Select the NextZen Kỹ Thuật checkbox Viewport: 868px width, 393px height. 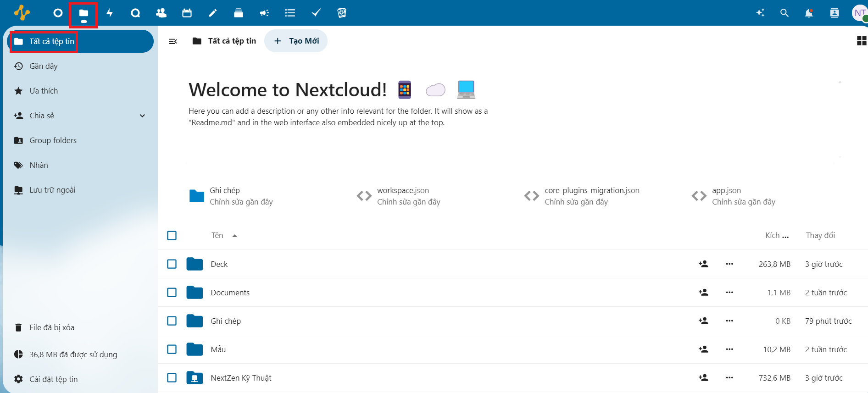point(172,378)
